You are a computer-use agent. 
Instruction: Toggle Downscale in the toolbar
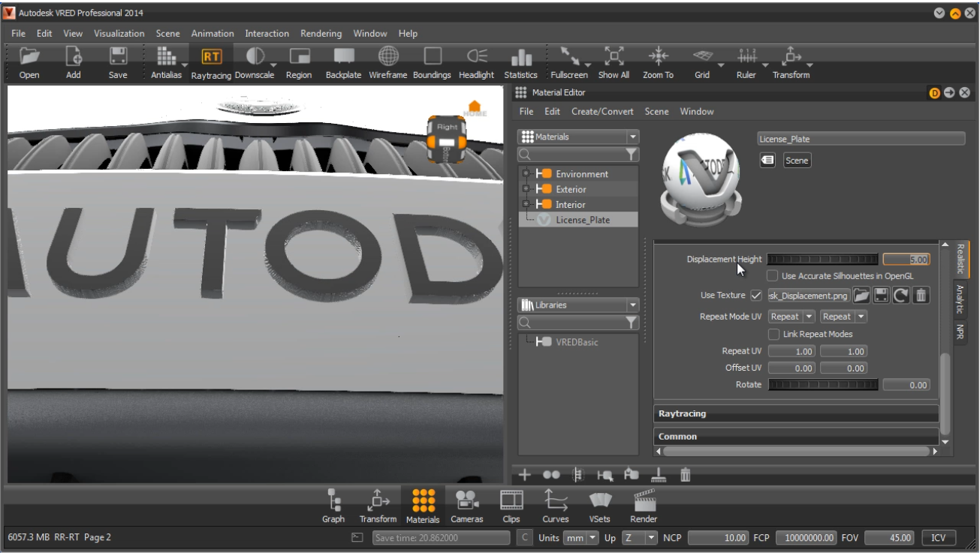click(x=255, y=56)
